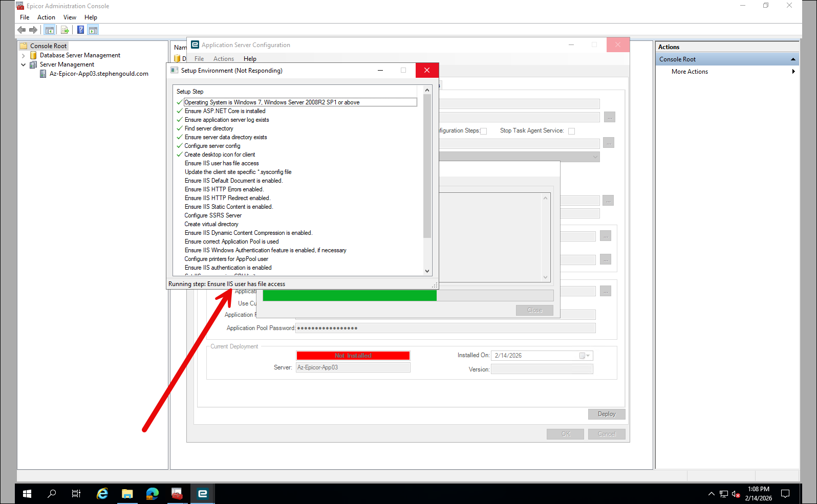
Task: Open File Explorer from the taskbar
Action: [127, 494]
